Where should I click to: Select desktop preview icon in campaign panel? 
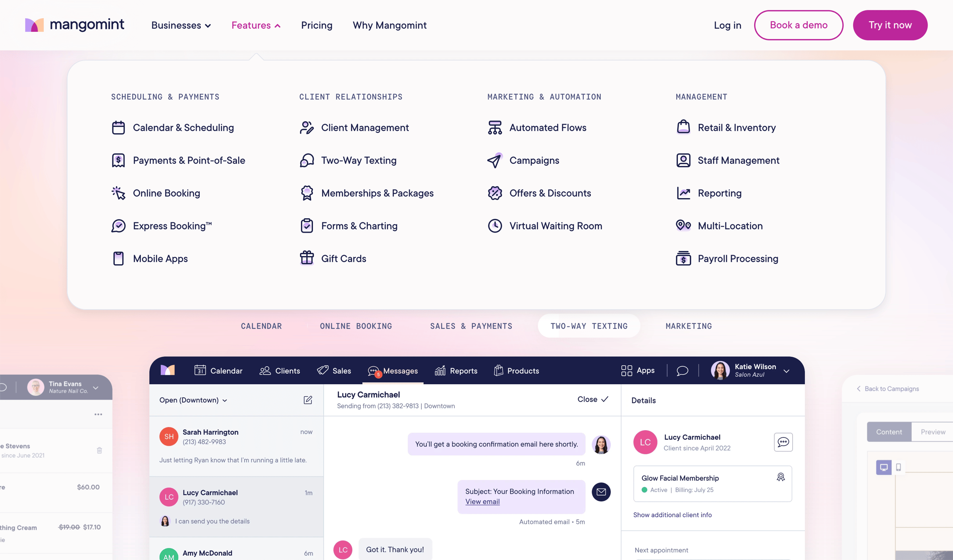tap(884, 467)
